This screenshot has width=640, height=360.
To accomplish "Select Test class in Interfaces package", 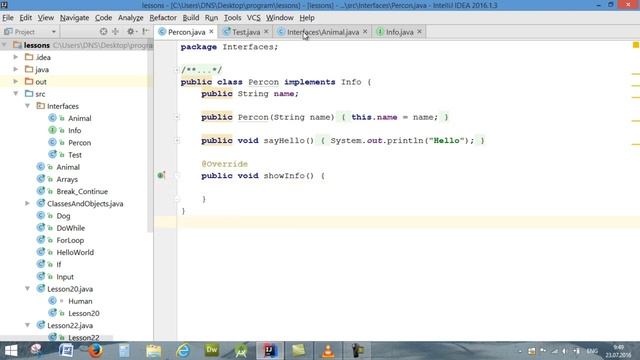I will (x=75, y=155).
